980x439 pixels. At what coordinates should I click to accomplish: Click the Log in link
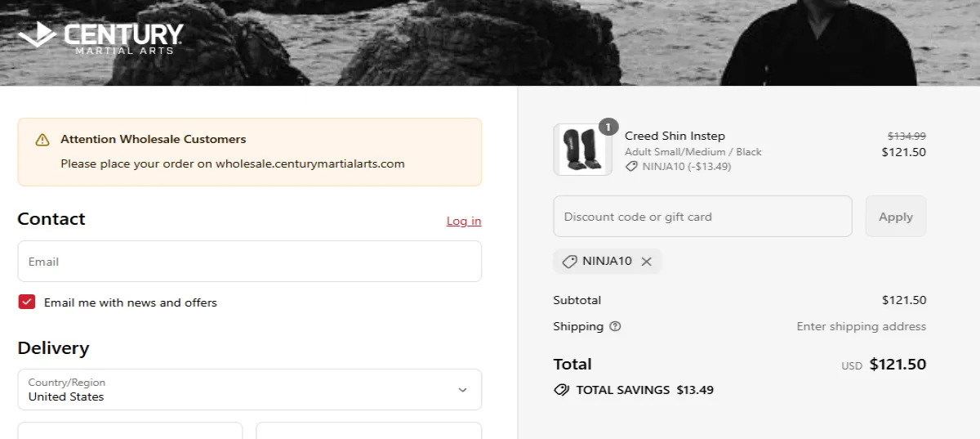pos(463,222)
